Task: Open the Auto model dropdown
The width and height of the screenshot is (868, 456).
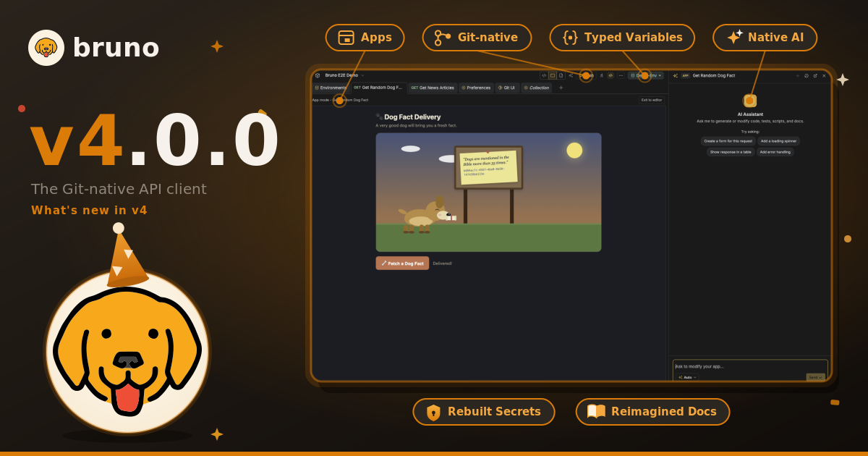Action: pos(687,377)
